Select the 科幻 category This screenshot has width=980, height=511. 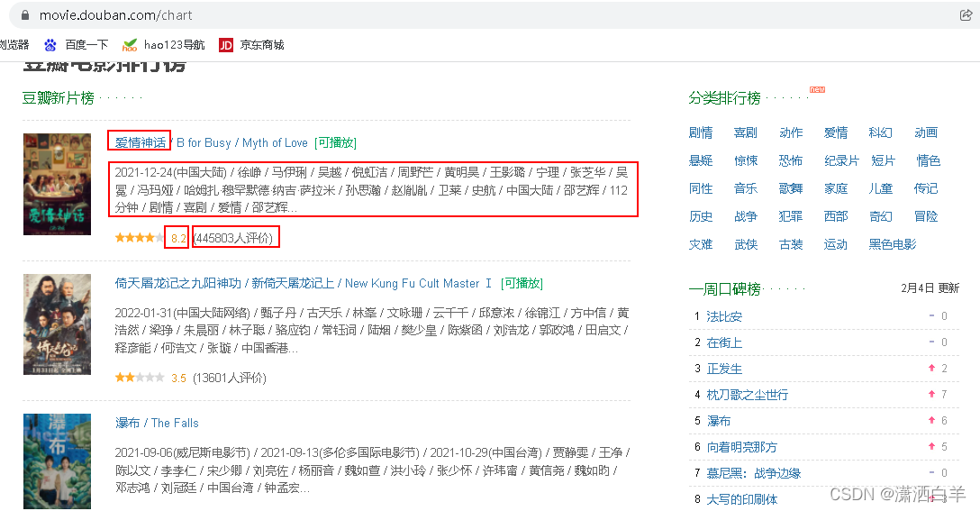[x=881, y=132]
